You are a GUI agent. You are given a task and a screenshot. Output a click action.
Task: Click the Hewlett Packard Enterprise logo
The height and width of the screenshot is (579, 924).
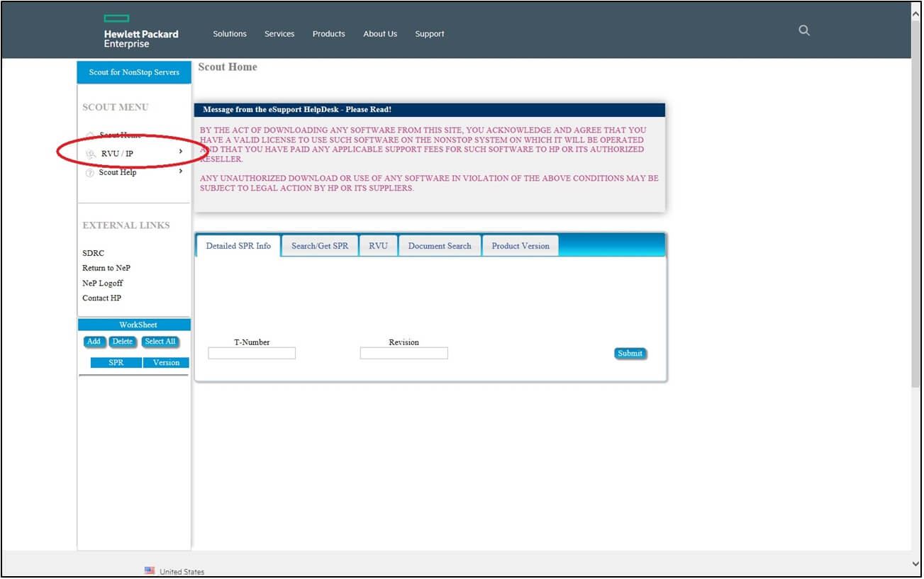(x=140, y=33)
